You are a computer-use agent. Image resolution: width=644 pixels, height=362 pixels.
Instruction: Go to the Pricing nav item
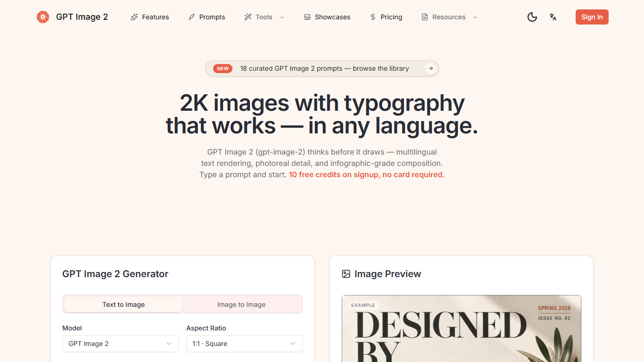tap(386, 17)
